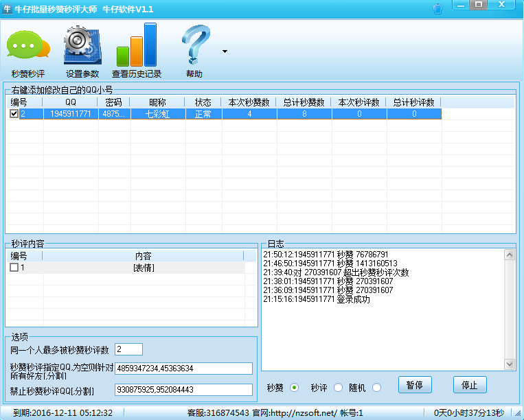Click the 本次秒赞数 column header

tap(249, 102)
